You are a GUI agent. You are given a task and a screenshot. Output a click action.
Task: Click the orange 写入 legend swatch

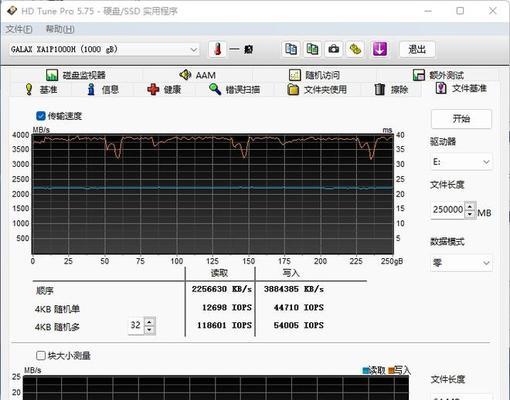391,370
